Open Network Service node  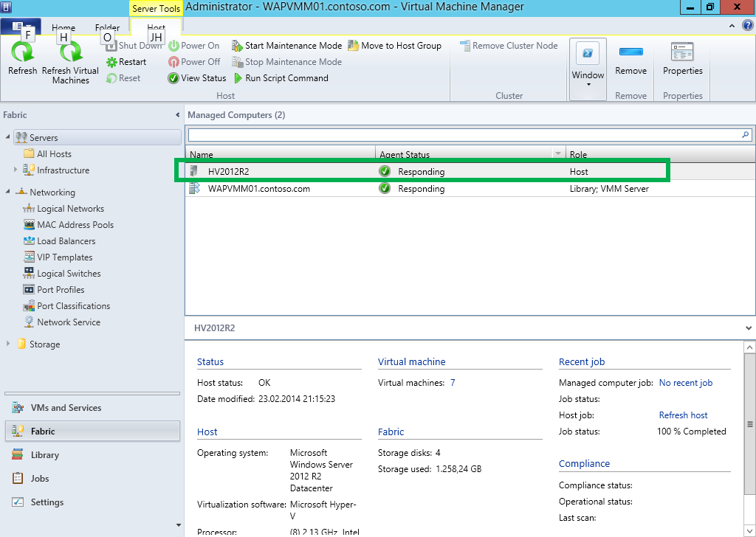tap(62, 322)
